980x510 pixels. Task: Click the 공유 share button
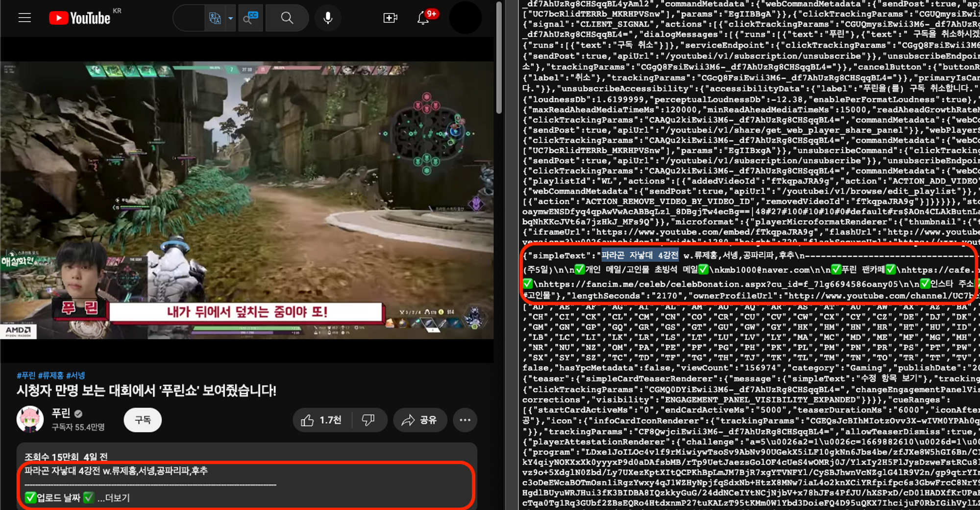(420, 420)
